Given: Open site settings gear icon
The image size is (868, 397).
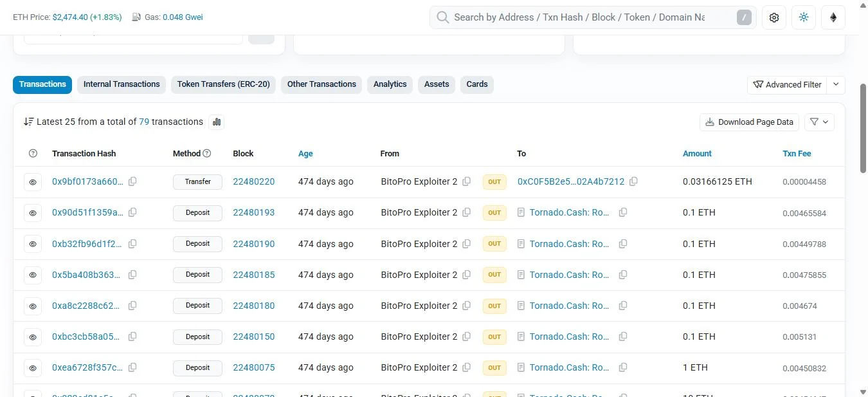Looking at the screenshot, I should [x=774, y=17].
